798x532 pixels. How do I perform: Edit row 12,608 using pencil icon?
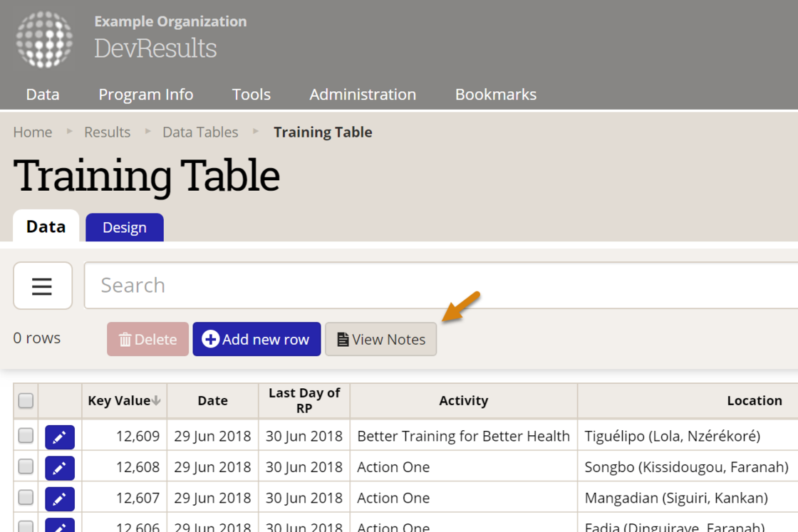60,468
